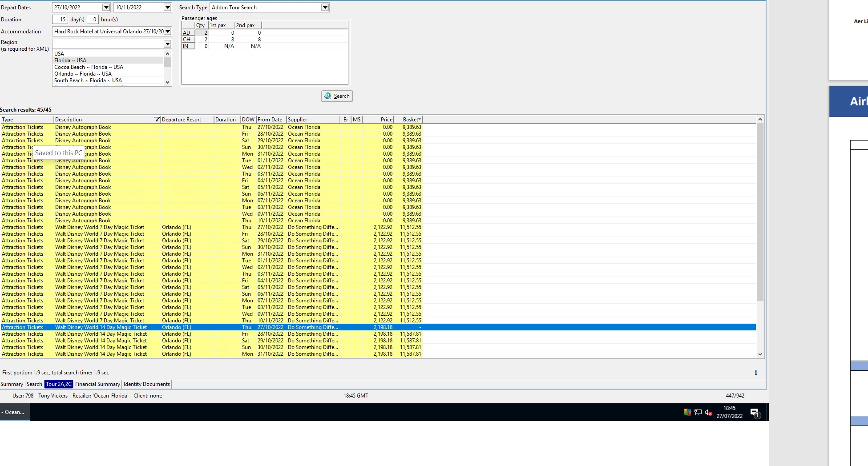Expand the Search Type dropdown
868x466 pixels.
point(325,8)
